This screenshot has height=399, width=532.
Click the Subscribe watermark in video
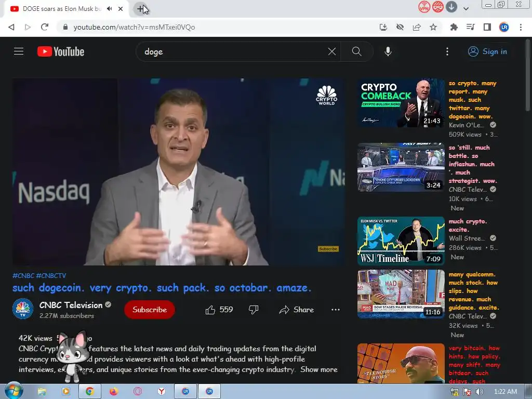[328, 249]
